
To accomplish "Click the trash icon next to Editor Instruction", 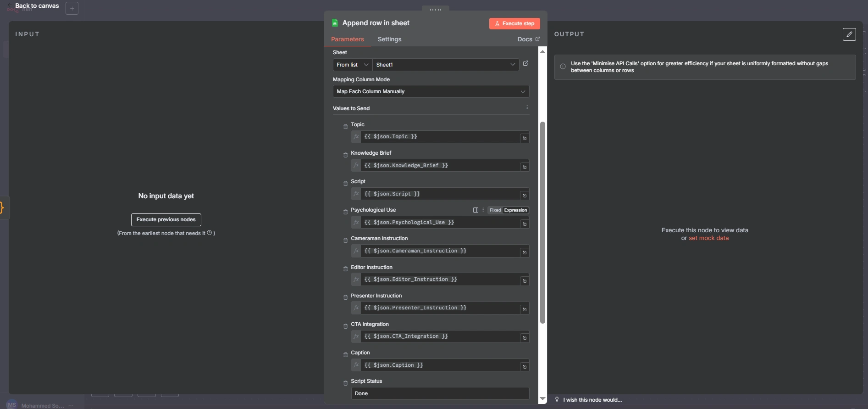I will pyautogui.click(x=345, y=269).
